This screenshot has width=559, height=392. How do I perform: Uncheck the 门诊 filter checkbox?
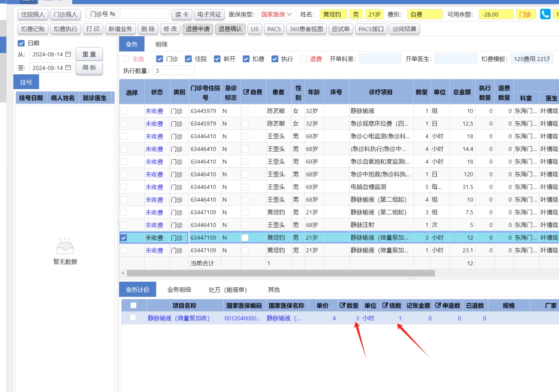(159, 59)
